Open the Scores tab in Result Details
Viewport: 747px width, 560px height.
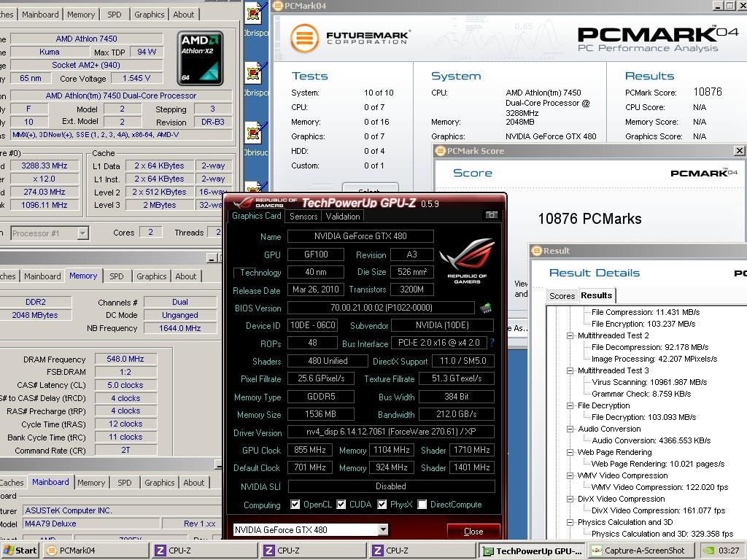562,296
